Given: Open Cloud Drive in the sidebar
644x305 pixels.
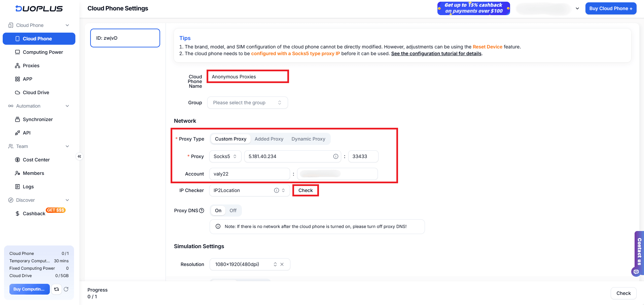Looking at the screenshot, I should (36, 92).
